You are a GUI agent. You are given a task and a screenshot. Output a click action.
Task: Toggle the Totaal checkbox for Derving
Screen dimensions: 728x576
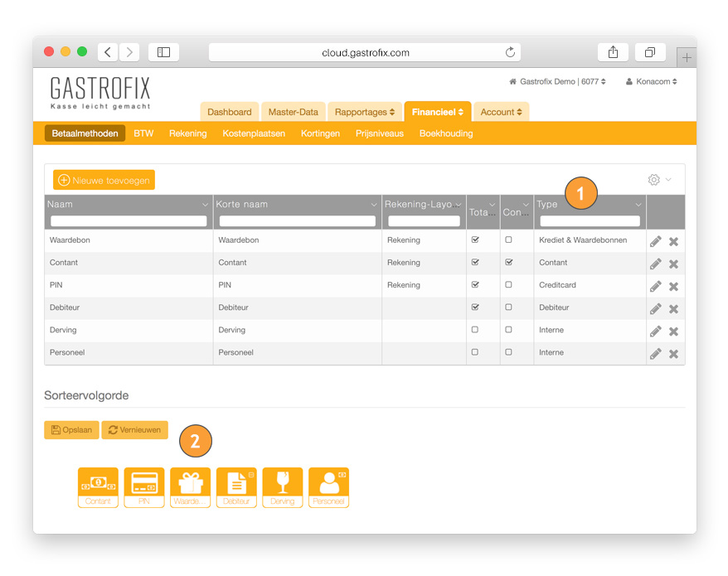tap(475, 330)
